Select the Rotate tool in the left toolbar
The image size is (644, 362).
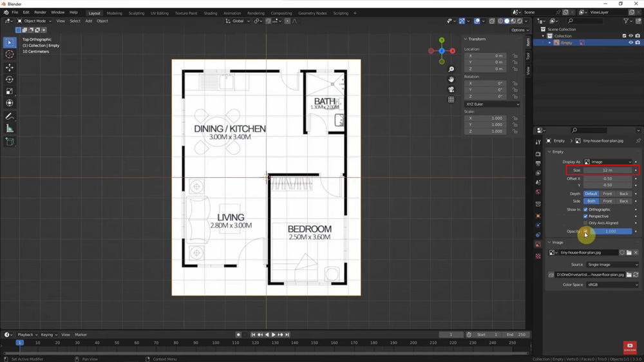coord(10,79)
